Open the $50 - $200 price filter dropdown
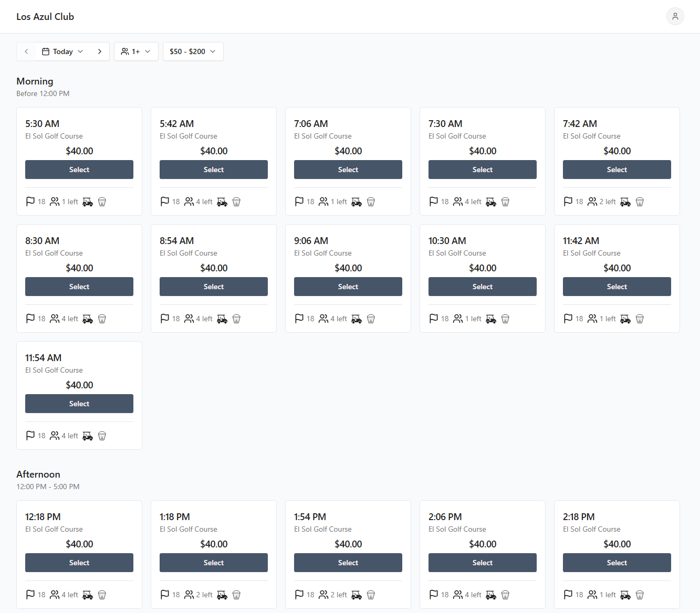 [193, 51]
